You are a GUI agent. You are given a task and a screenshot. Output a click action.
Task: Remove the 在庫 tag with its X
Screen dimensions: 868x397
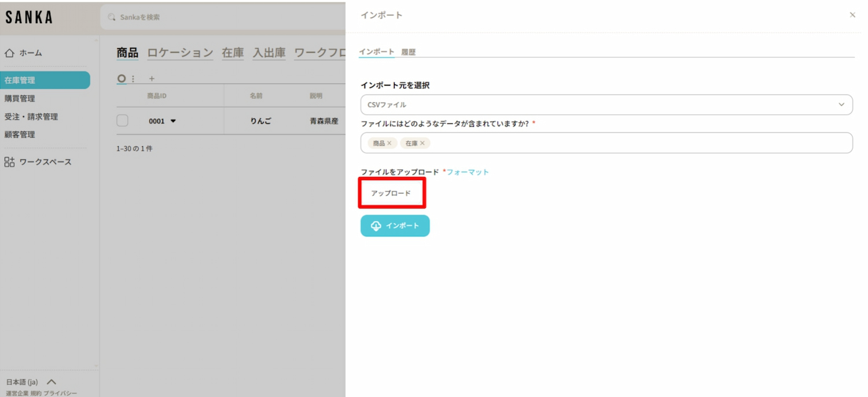[x=422, y=144]
